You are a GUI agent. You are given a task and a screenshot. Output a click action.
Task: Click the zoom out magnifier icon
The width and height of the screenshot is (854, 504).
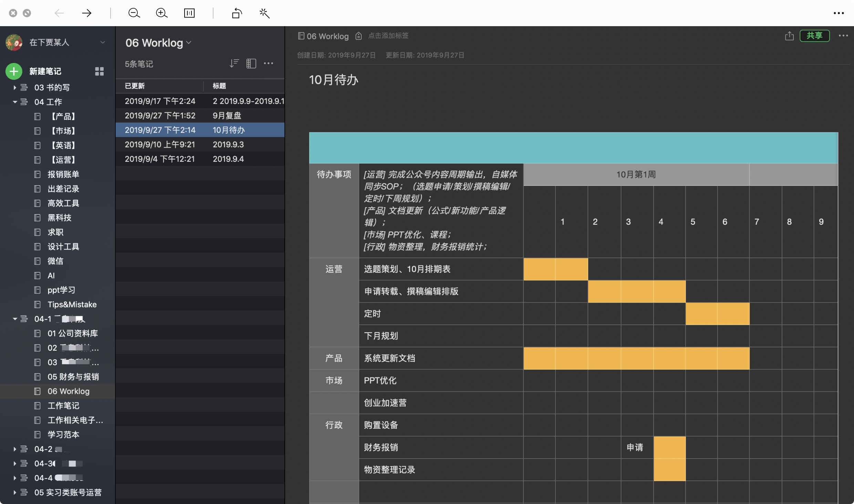pos(134,13)
